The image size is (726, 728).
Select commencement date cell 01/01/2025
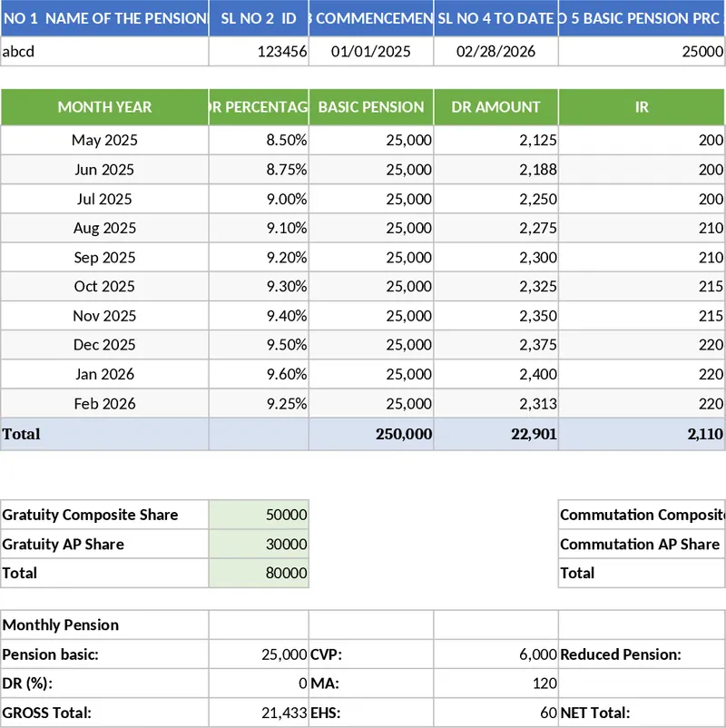coord(371,52)
